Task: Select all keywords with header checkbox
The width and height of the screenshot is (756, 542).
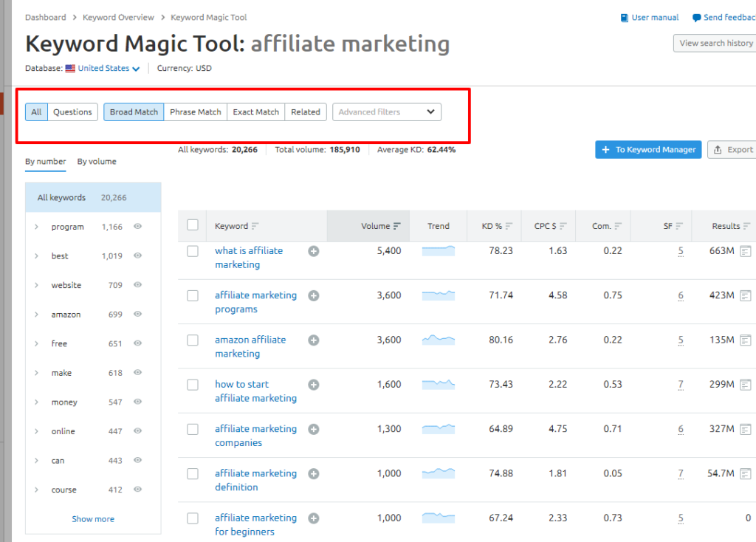Action: coord(193,225)
